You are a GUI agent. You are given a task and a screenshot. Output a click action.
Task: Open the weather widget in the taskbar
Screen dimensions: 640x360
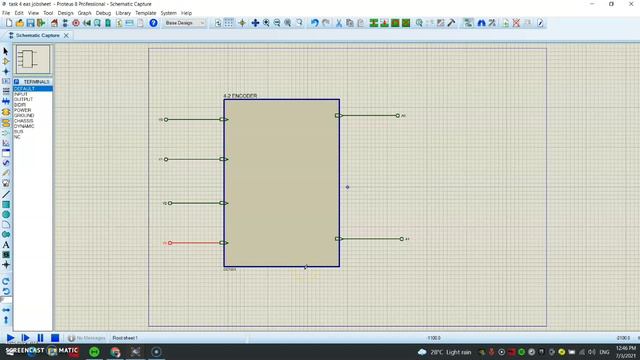tap(444, 352)
